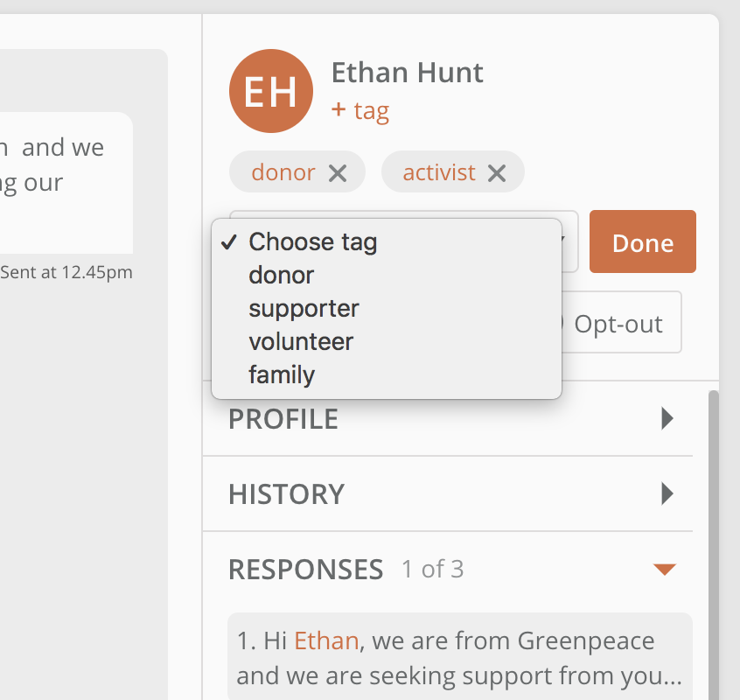
Task: Open the first Greenpeace response message
Action: [x=460, y=656]
